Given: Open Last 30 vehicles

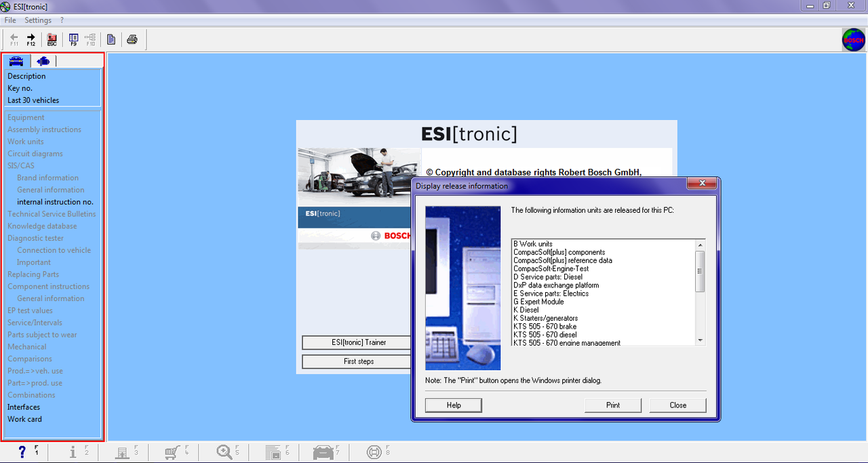Looking at the screenshot, I should 33,100.
